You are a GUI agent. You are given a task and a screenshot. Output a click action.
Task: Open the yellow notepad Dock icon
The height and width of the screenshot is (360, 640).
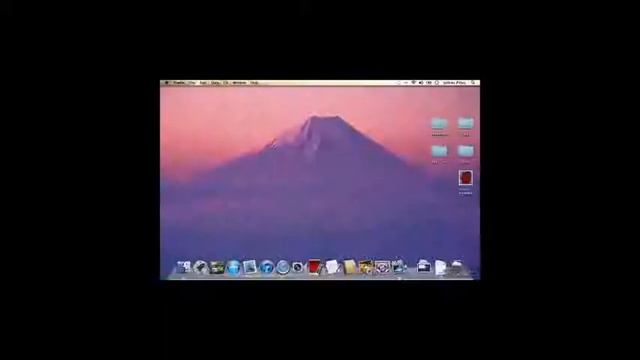pos(349,267)
